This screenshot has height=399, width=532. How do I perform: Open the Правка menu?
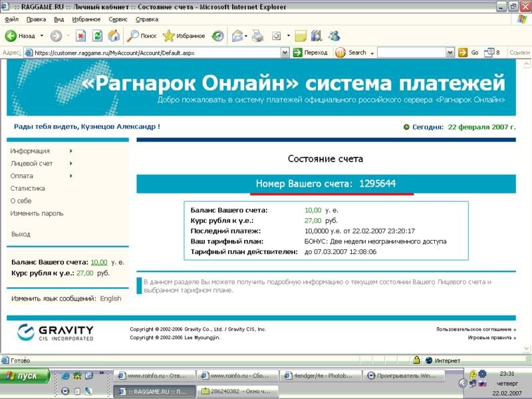tap(36, 19)
